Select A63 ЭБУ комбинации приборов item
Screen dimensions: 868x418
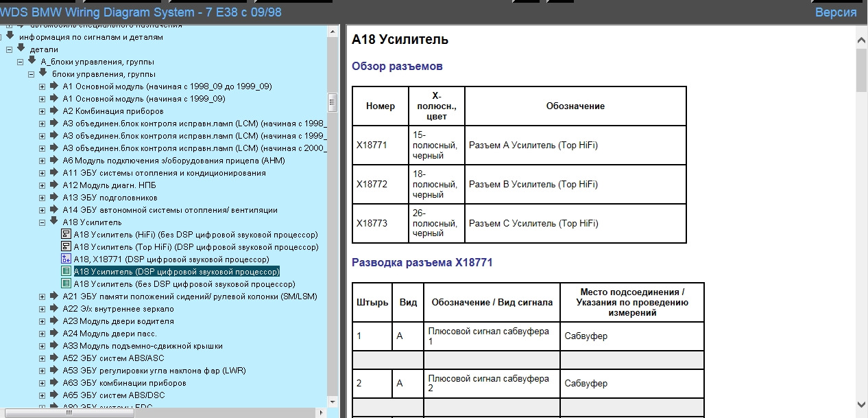(x=124, y=383)
